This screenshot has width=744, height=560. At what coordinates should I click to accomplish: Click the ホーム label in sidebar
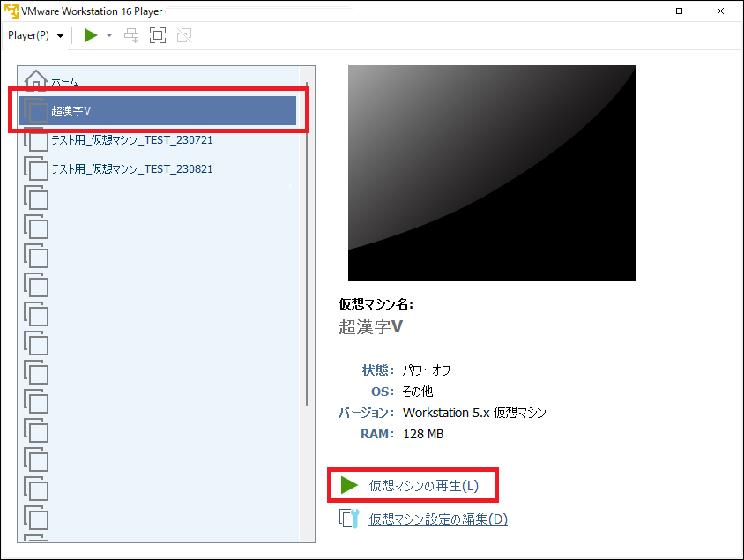pos(63,80)
